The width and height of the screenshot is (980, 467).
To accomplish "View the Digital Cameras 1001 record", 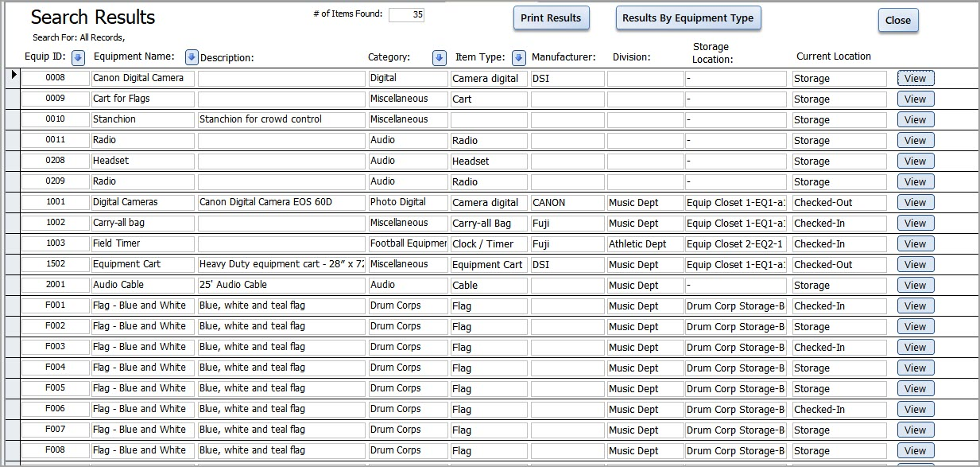I will (915, 202).
